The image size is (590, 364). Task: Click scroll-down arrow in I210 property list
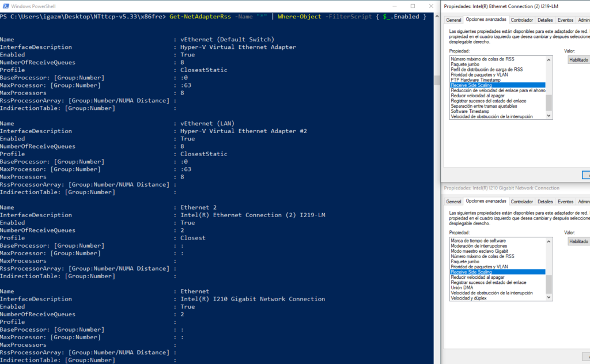click(x=549, y=298)
